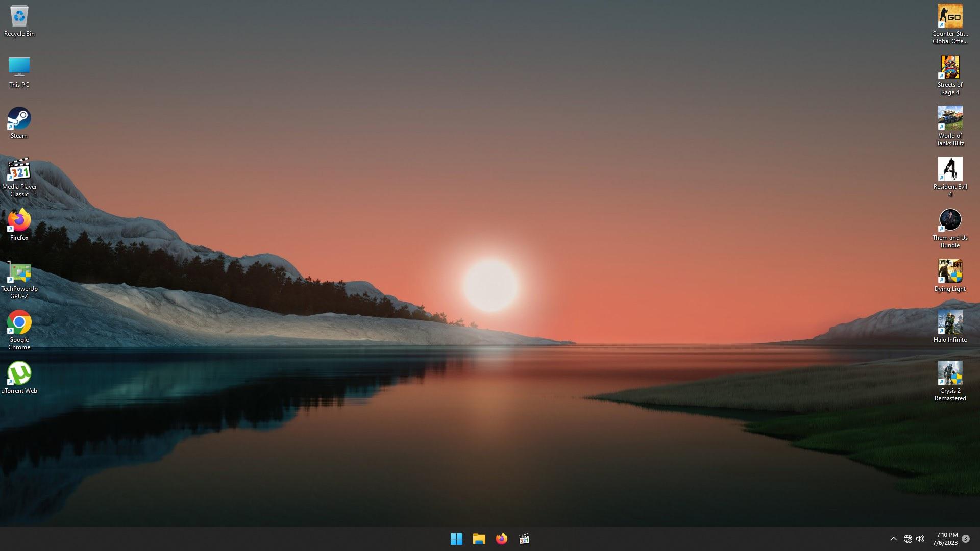Open TechPowerUp GPU-Z
Viewport: 980px width, 551px height.
(x=19, y=271)
